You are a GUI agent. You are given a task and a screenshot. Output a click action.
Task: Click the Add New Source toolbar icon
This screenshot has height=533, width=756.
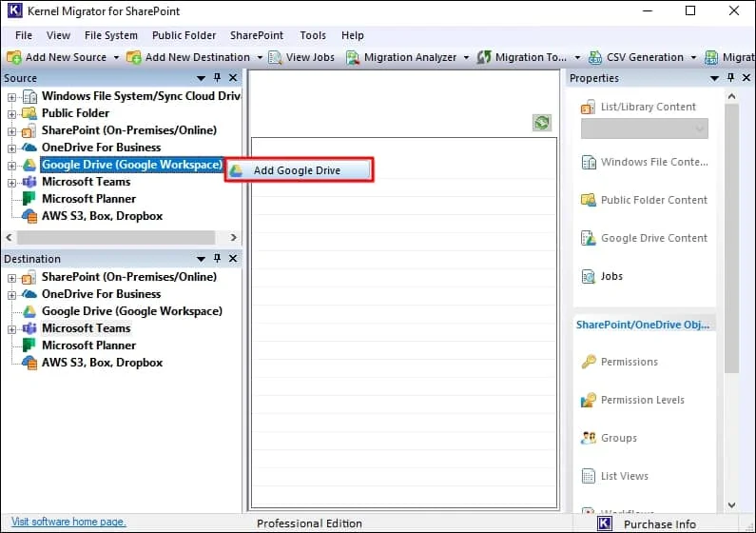(14, 57)
